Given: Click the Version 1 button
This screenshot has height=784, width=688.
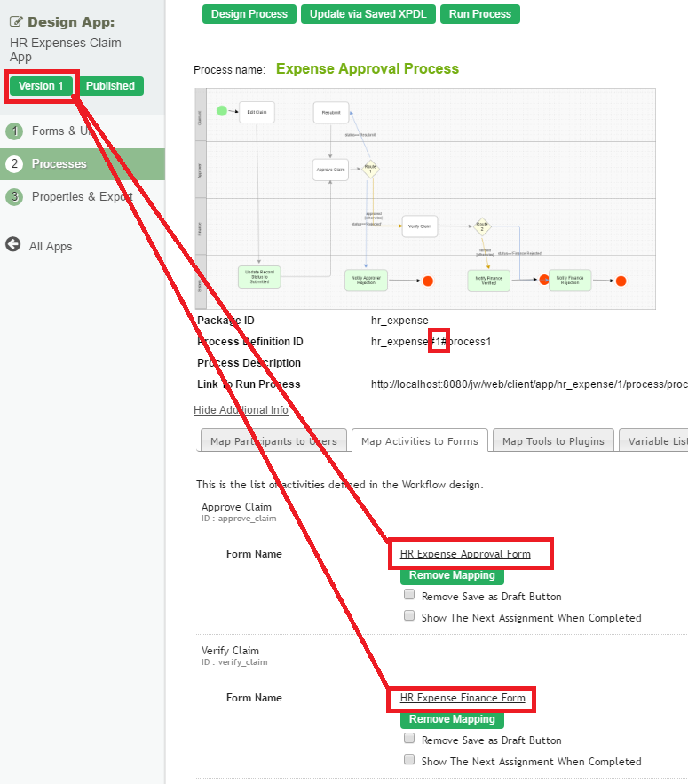Looking at the screenshot, I should tap(42, 86).
